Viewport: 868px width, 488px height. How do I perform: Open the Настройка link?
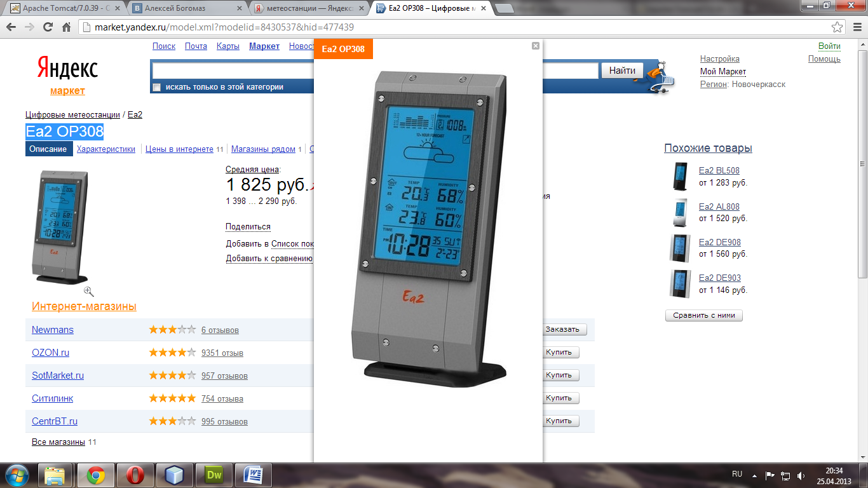(x=720, y=59)
